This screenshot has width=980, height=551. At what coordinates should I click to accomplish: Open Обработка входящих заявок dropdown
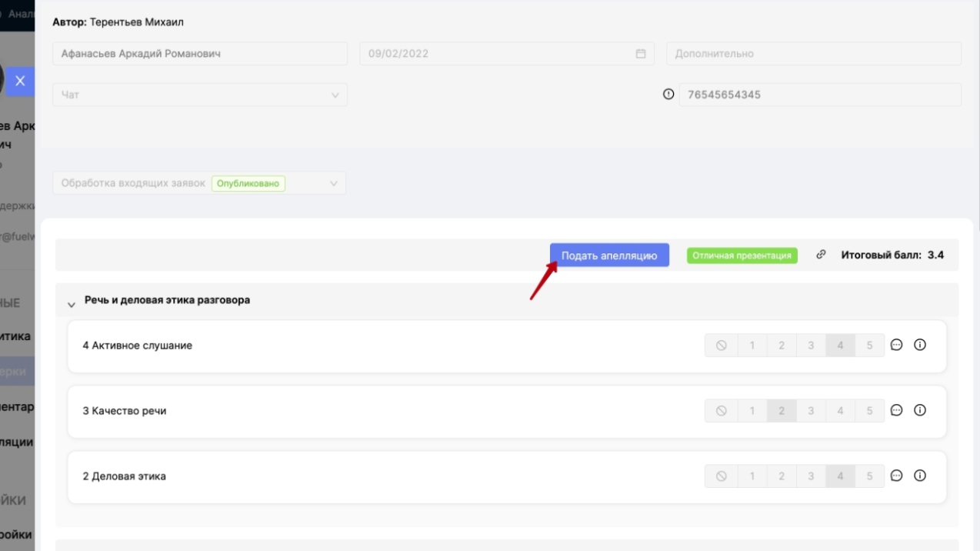click(199, 183)
